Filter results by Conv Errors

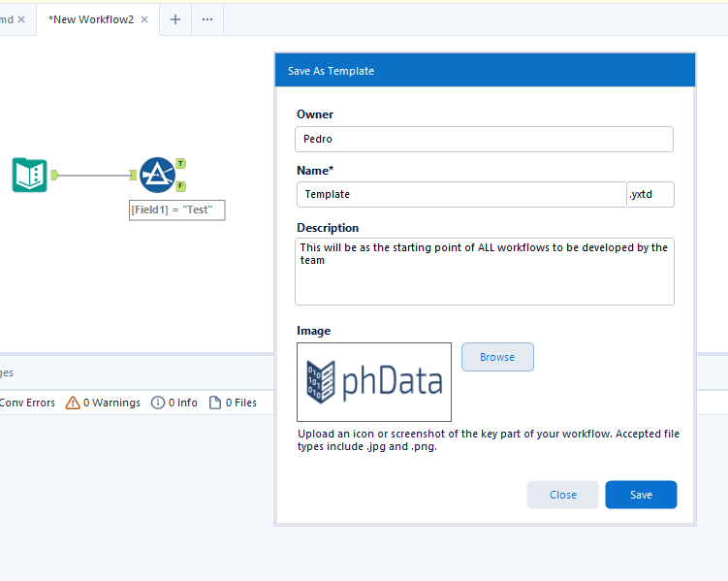[x=27, y=403]
